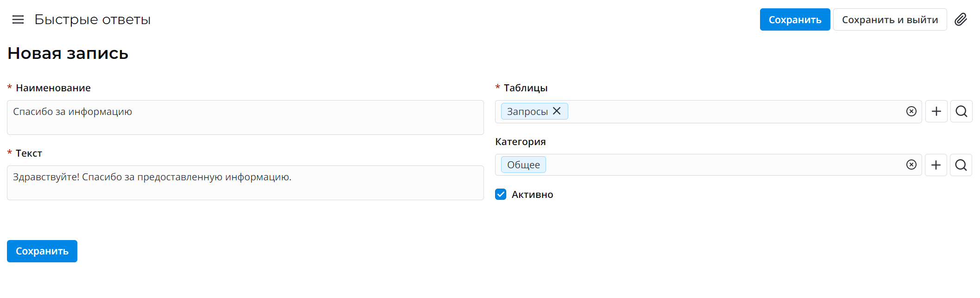Clear the Таблицы field with circled X
Screen dimensions: 980x298
(911, 112)
